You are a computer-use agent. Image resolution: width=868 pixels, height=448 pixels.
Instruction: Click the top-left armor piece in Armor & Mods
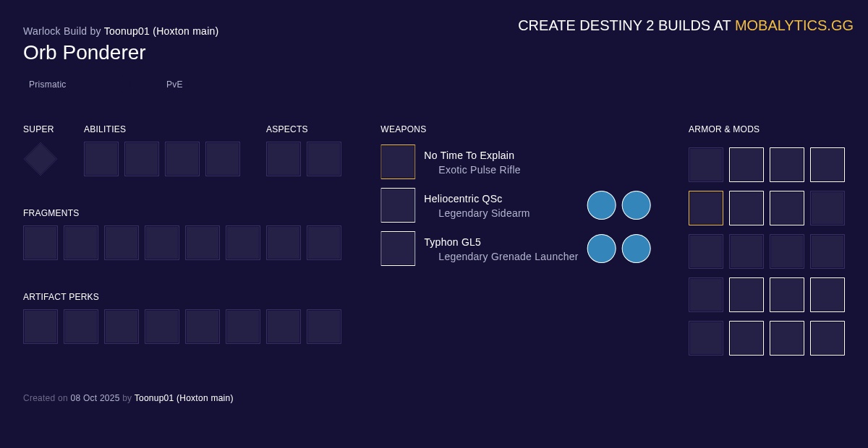pos(706,165)
